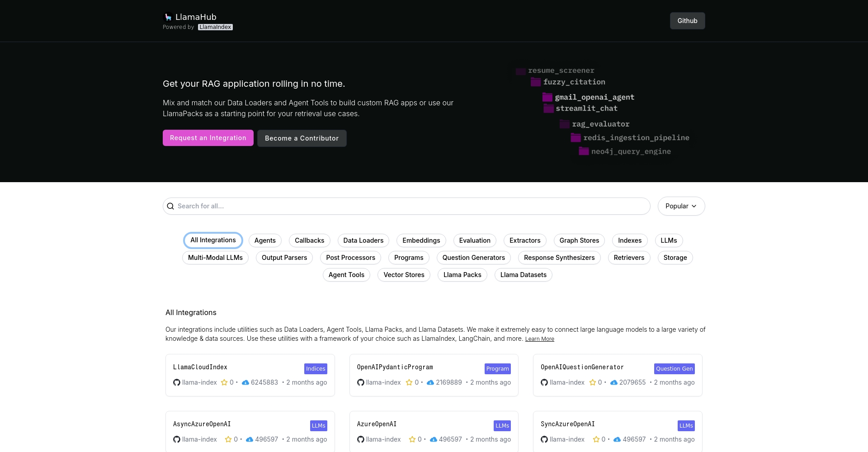Screen dimensions: 868x452
Task: Select the Storage filter chip
Action: pos(675,258)
